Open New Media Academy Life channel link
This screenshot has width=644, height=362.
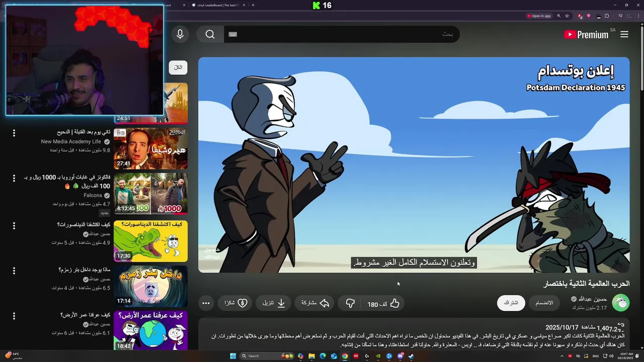[x=71, y=142]
